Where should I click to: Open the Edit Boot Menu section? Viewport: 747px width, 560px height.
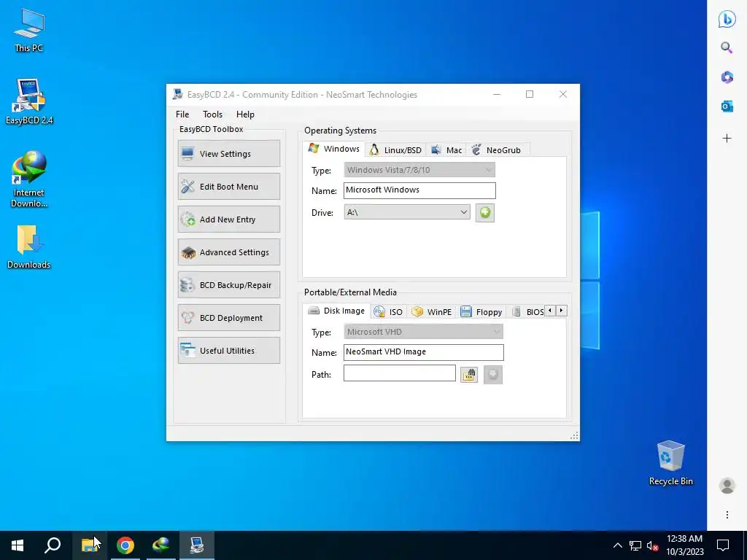point(228,186)
